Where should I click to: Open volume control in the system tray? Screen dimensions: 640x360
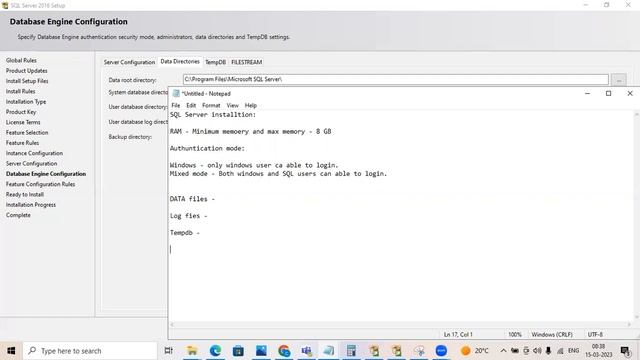[x=537, y=351]
